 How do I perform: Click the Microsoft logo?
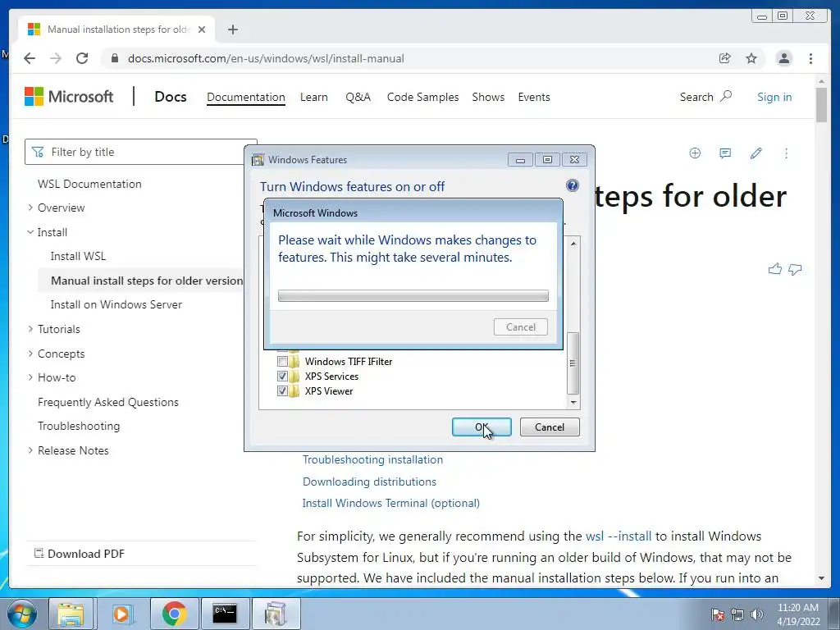pyautogui.click(x=69, y=97)
